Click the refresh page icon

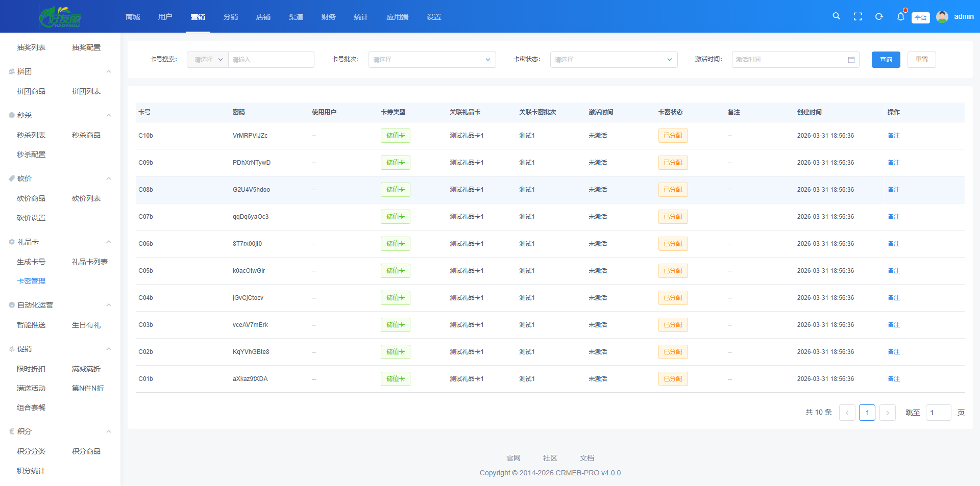(879, 17)
